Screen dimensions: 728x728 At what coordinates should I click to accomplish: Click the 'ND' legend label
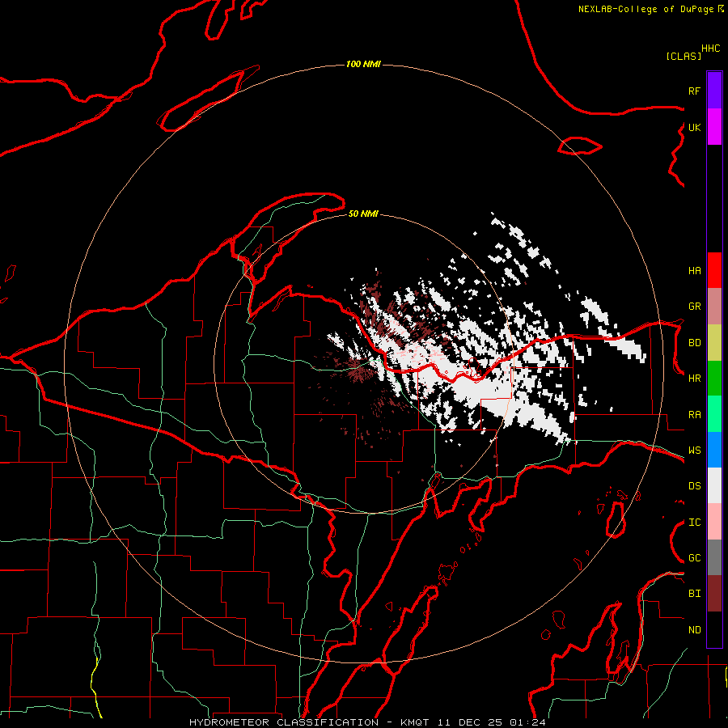coord(694,630)
